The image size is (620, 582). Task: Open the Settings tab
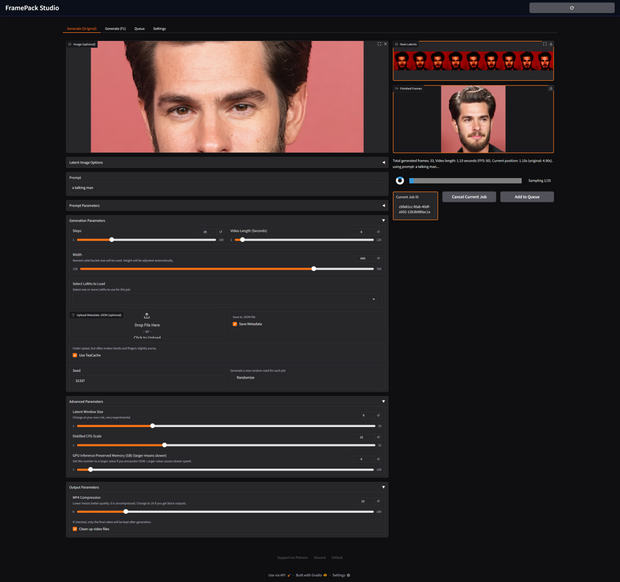pyautogui.click(x=160, y=29)
